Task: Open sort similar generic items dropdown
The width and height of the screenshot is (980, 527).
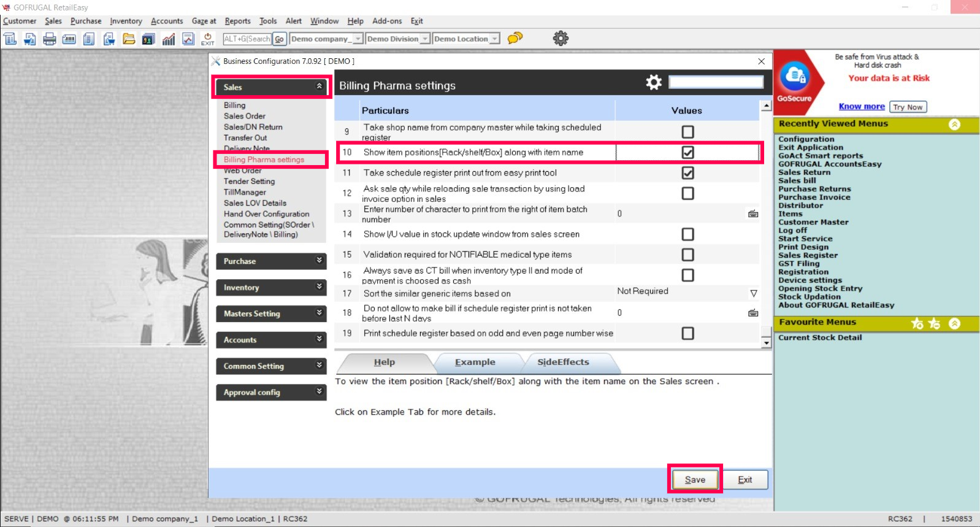Action: 753,293
